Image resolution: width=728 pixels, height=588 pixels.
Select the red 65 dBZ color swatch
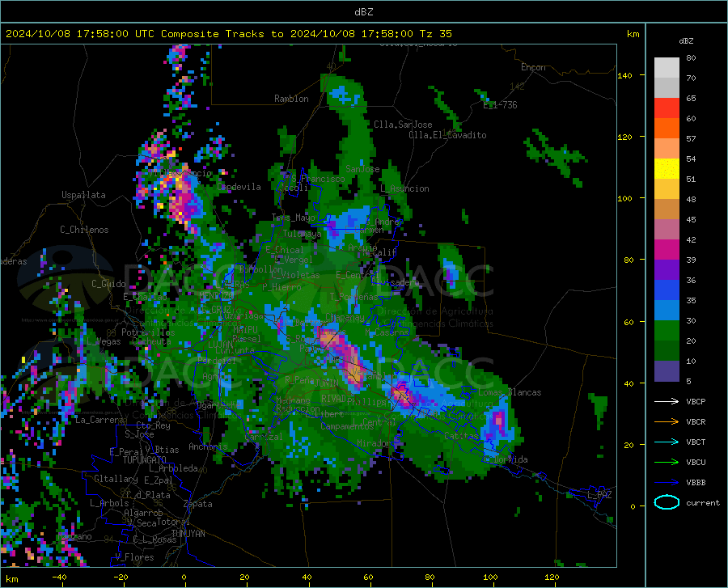[667, 108]
